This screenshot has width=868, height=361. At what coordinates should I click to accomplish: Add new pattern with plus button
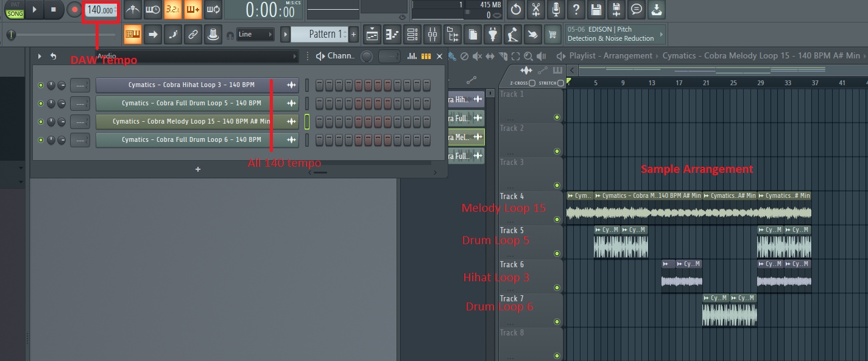point(354,35)
